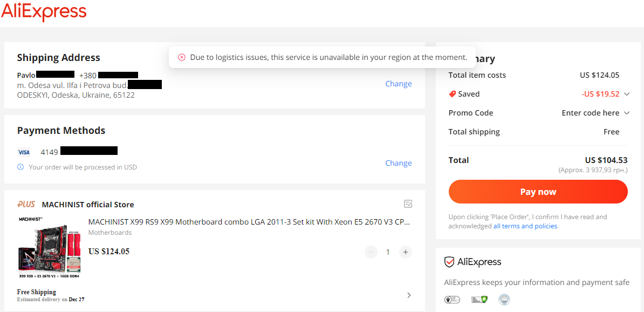
Task: Click the red Saved tag icon
Action: tap(452, 94)
